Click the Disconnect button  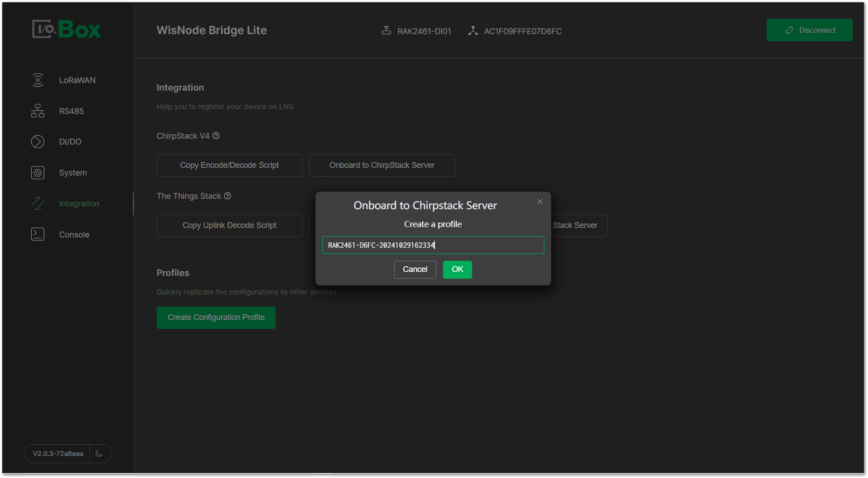click(809, 30)
